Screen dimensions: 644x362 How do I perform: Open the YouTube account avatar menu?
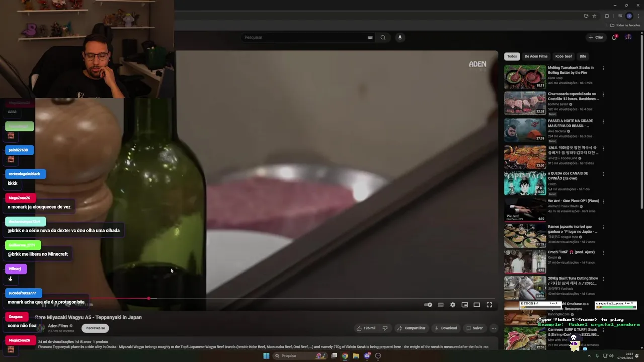628,37
